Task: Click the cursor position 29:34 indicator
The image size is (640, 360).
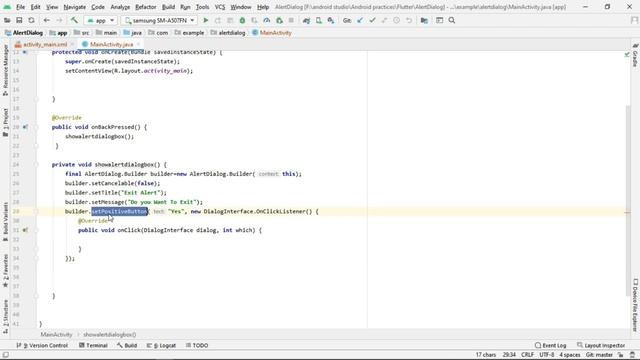Action: coord(509,355)
